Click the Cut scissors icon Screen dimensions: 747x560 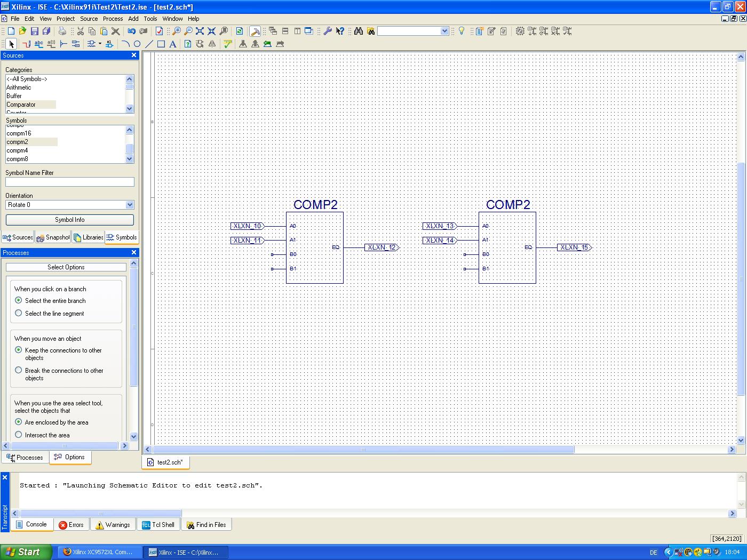(x=80, y=31)
